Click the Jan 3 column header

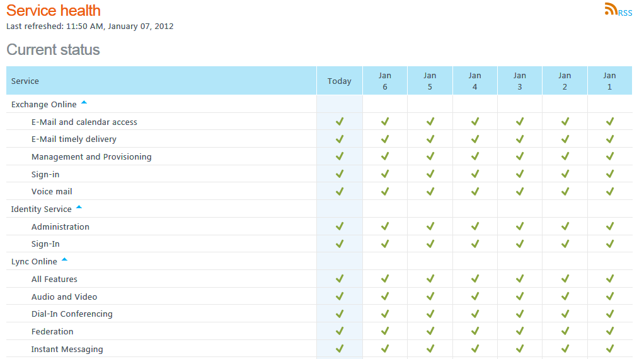[x=520, y=81]
